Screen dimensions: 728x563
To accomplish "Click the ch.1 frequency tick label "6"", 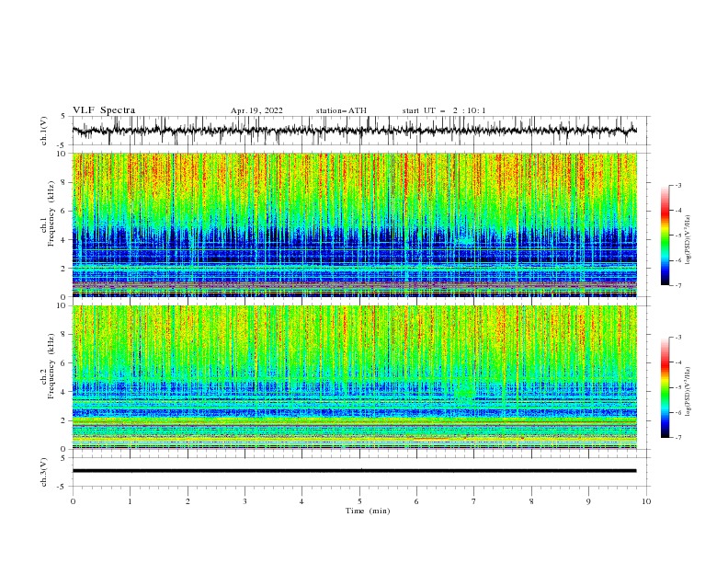I will coord(64,211).
